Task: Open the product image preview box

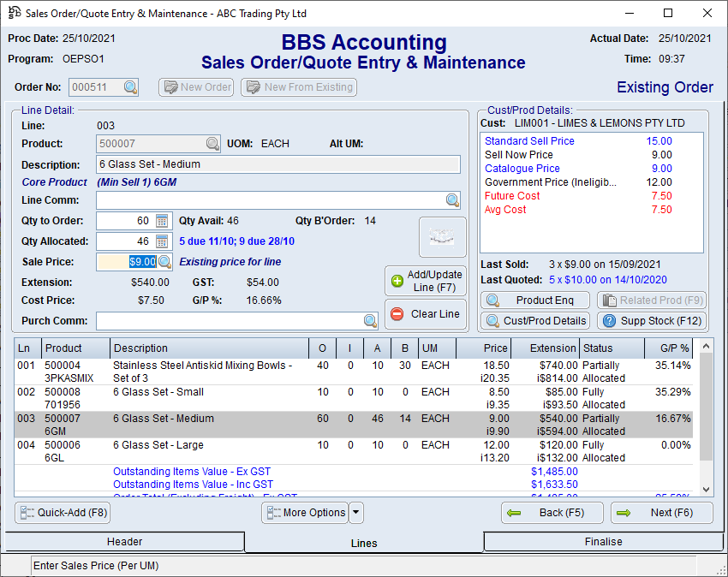Action: (x=442, y=237)
